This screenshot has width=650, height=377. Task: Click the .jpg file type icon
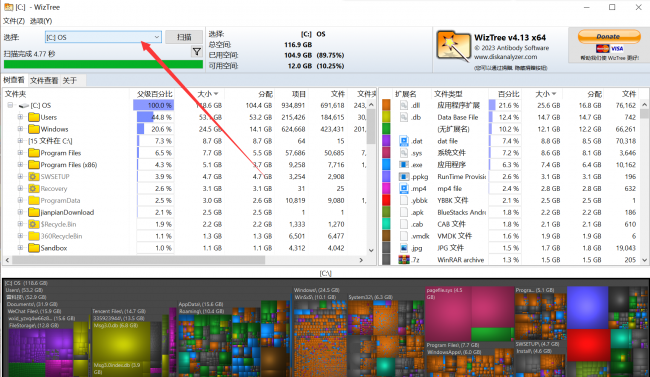tap(404, 248)
